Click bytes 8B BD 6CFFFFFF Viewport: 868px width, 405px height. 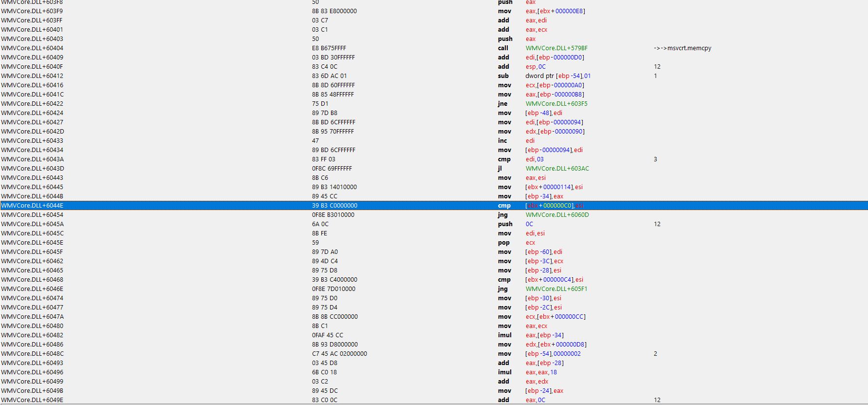tap(334, 122)
